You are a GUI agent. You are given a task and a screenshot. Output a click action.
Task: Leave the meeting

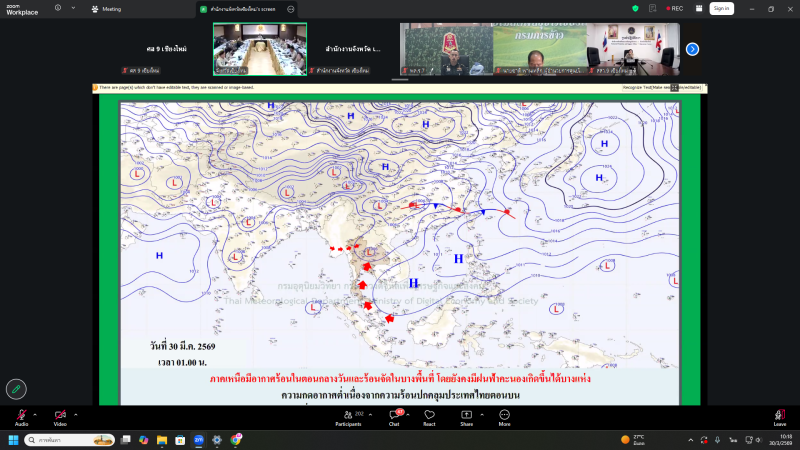779,416
